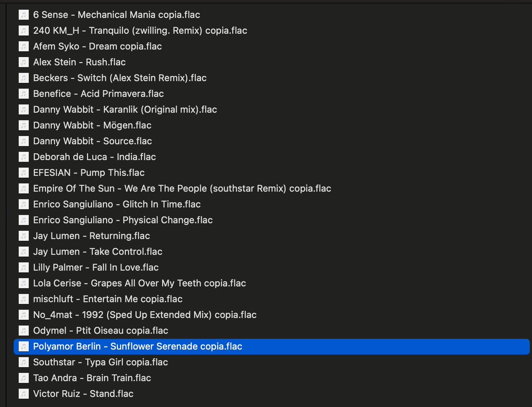
Task: Click the music file icon of Alex Stein - Rush
Action: pos(23,62)
